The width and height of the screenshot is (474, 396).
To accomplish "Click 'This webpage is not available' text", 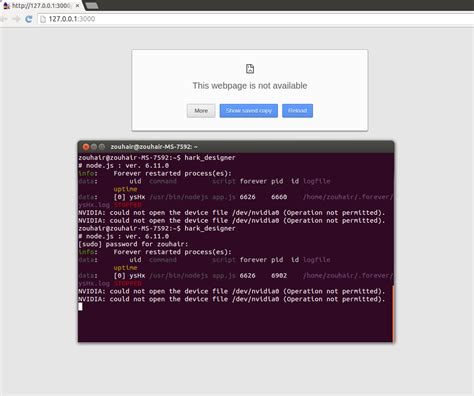I will click(x=250, y=86).
